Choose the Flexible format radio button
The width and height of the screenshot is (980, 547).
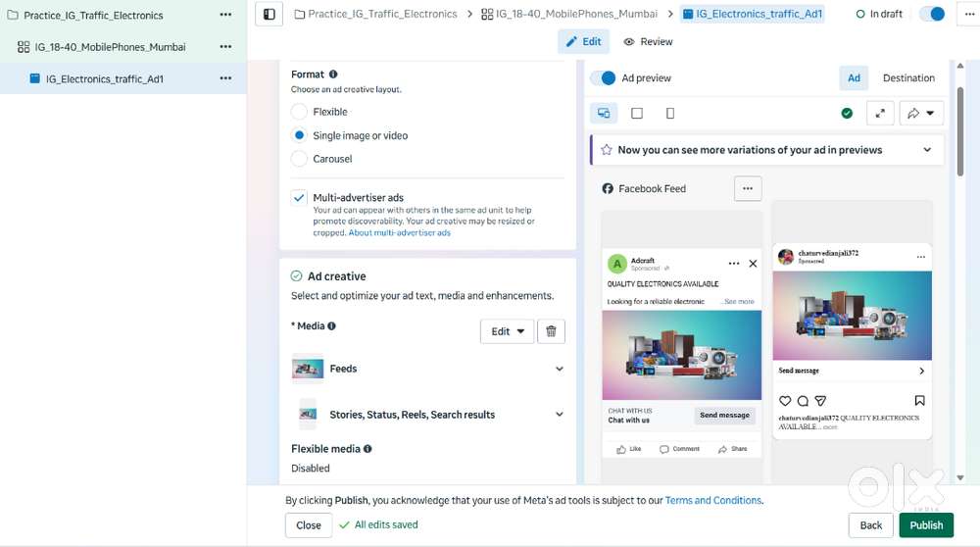(300, 112)
